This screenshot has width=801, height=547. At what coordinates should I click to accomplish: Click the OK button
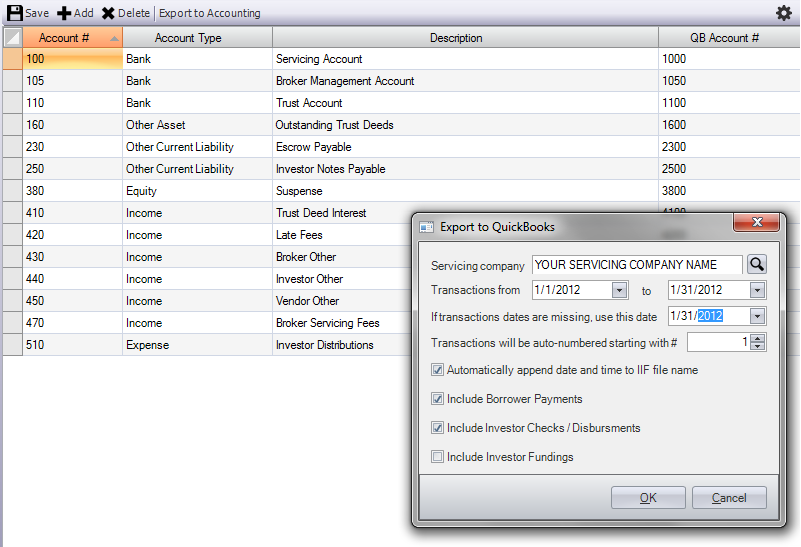pyautogui.click(x=648, y=497)
